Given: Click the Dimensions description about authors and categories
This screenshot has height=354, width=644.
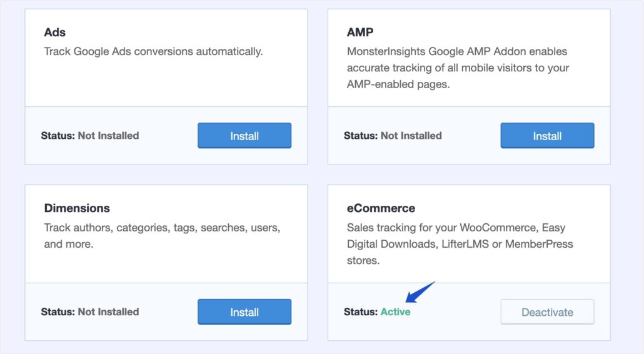Looking at the screenshot, I should pos(162,236).
